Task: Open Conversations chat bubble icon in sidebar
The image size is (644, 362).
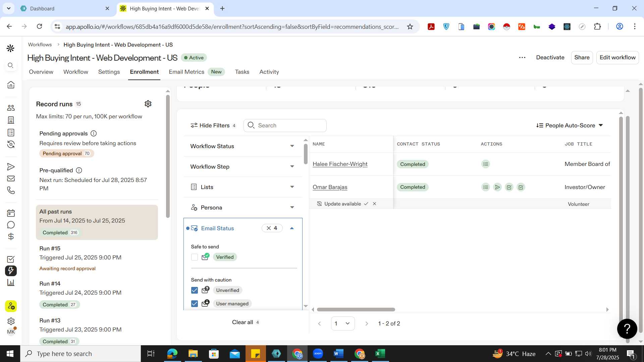Action: (x=11, y=225)
